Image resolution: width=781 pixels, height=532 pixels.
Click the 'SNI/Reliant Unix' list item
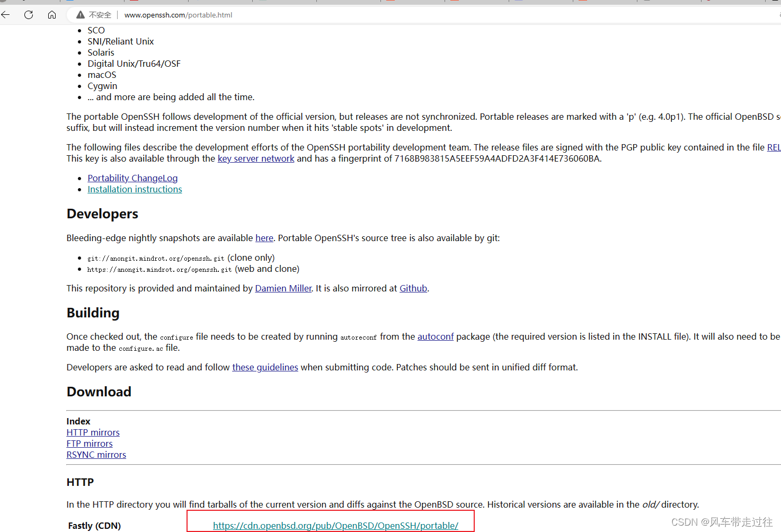[120, 41]
